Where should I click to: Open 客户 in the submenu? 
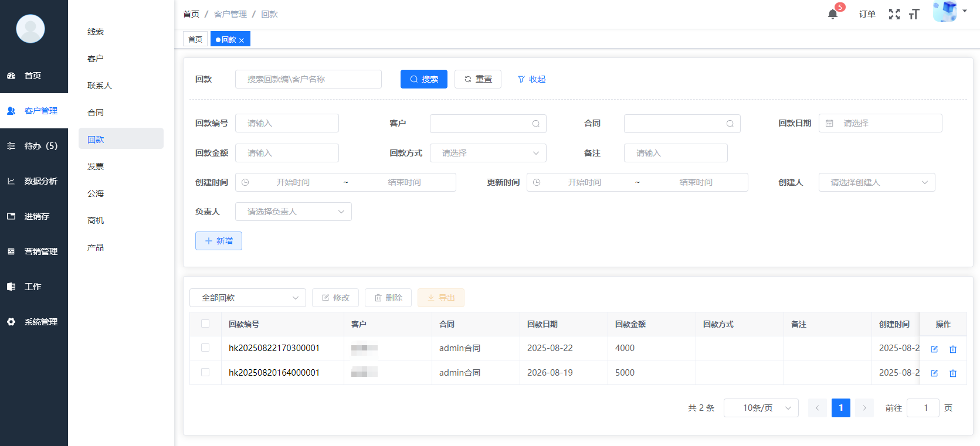(96, 59)
